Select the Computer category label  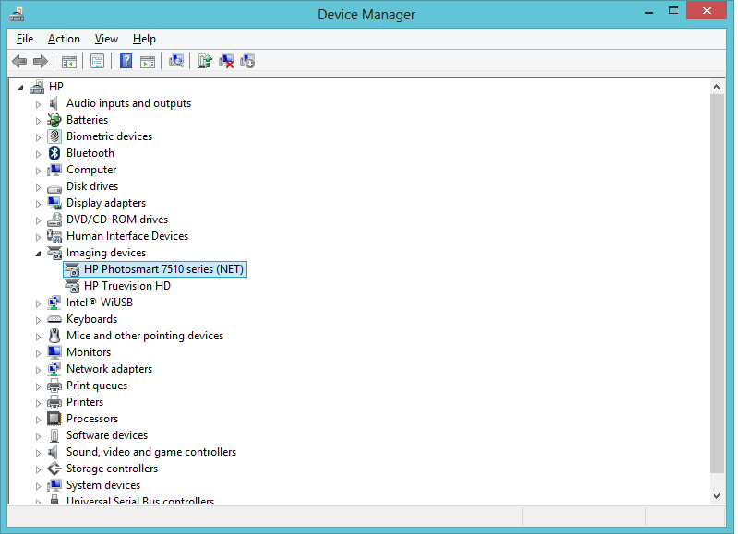point(91,170)
